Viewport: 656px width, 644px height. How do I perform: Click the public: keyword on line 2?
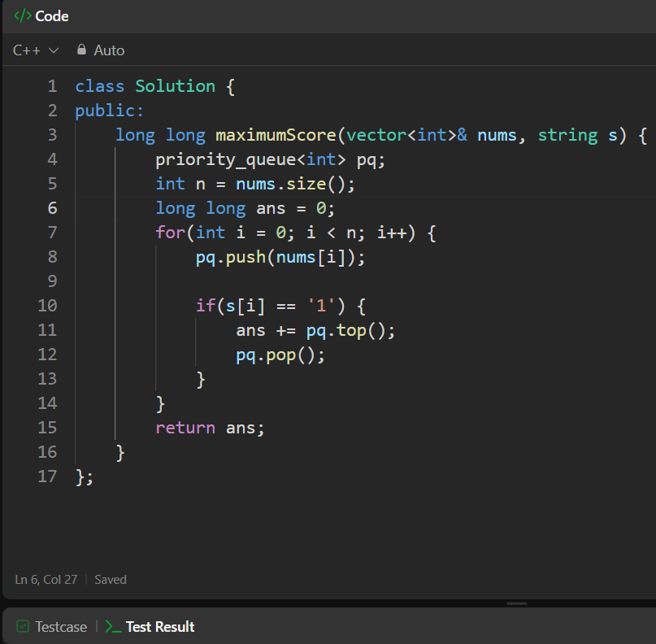click(109, 111)
